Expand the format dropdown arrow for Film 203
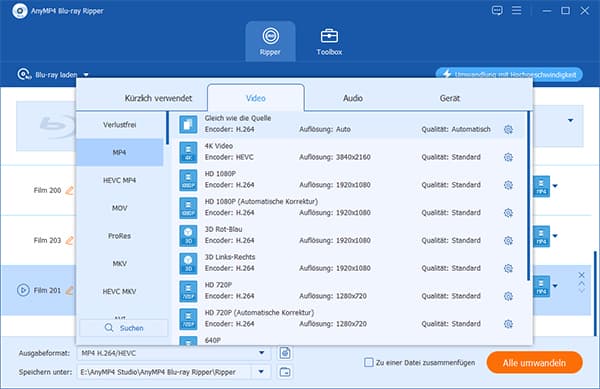Image resolution: width=600 pixels, height=389 pixels. tap(555, 236)
